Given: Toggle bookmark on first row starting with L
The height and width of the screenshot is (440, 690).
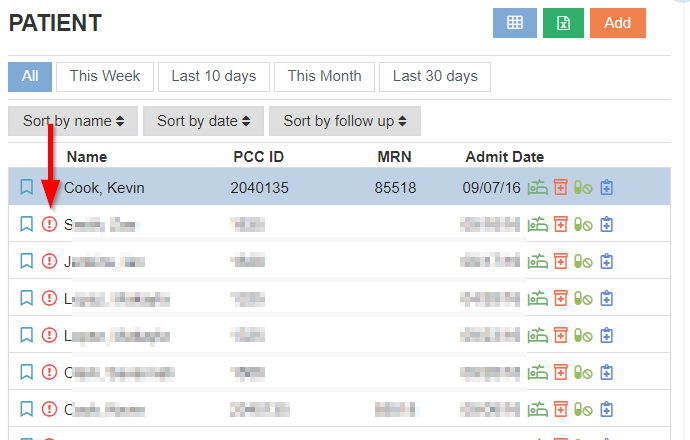Looking at the screenshot, I should pos(26,298).
